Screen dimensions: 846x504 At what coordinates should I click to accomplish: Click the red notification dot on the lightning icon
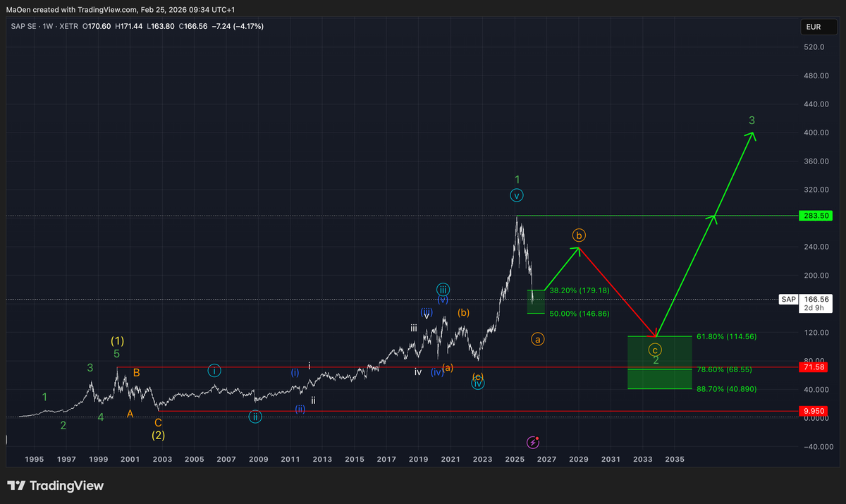click(x=537, y=438)
